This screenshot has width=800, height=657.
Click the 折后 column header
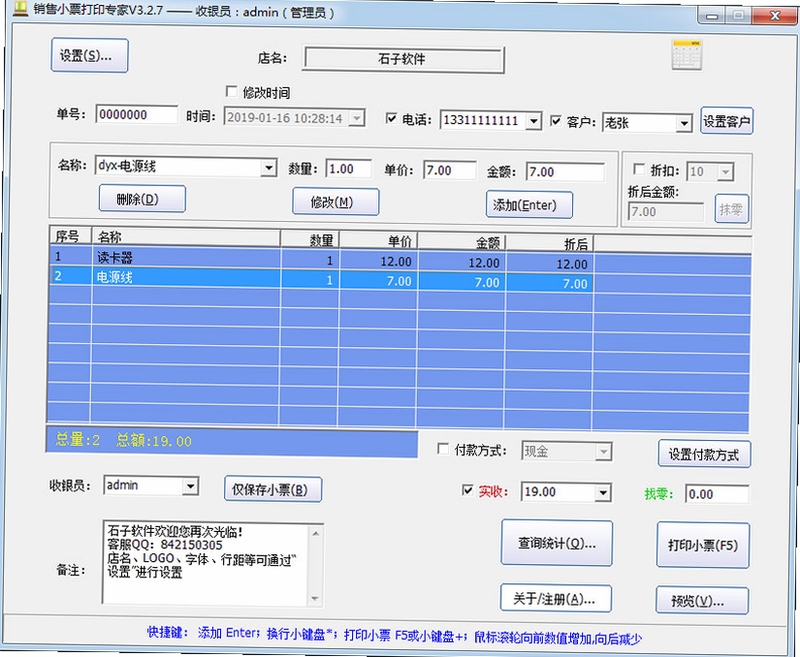tap(549, 243)
